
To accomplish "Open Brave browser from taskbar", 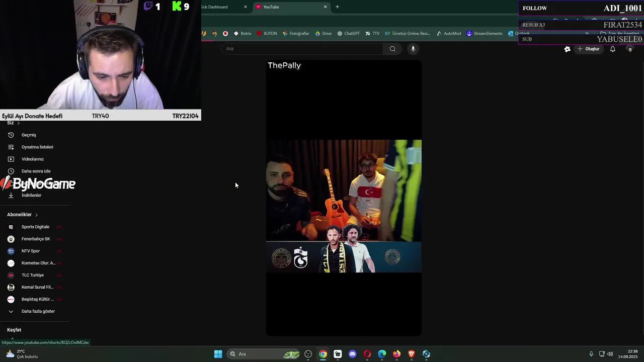I will click(412, 354).
